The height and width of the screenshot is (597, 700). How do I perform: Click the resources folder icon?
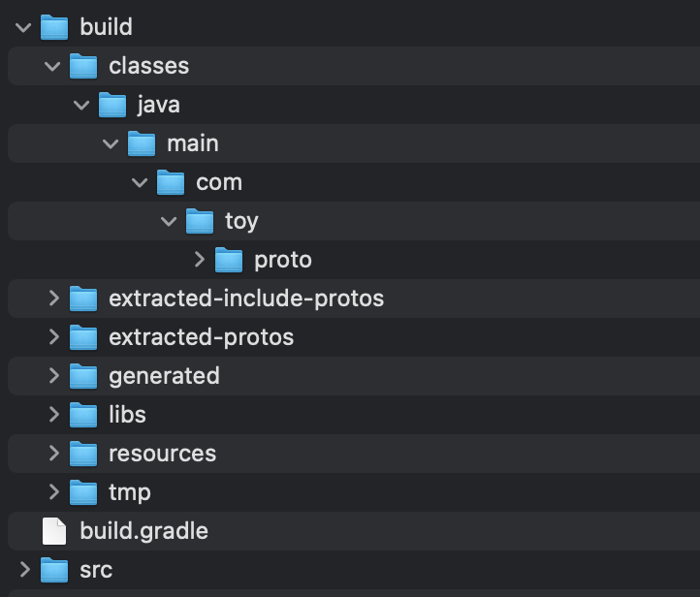click(x=83, y=454)
